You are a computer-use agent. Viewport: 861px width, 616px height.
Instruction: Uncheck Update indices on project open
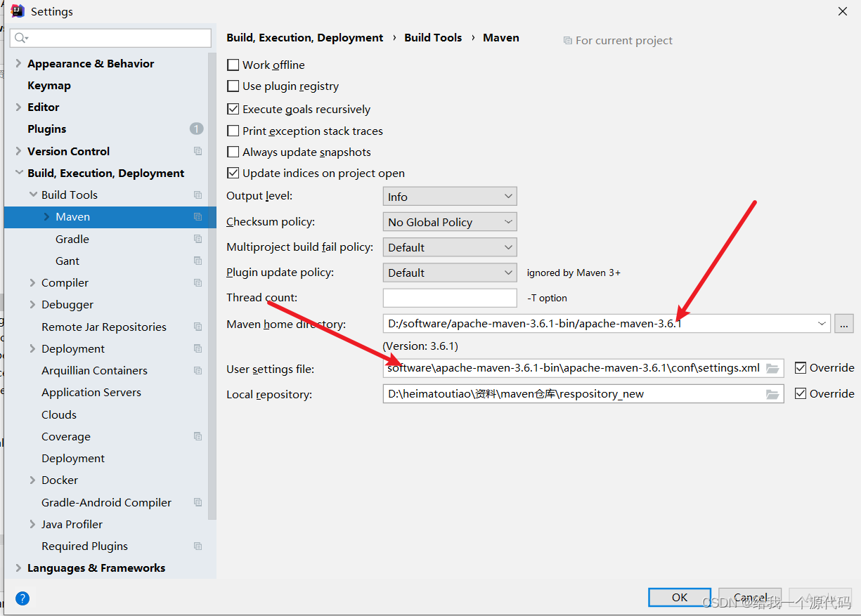(233, 173)
